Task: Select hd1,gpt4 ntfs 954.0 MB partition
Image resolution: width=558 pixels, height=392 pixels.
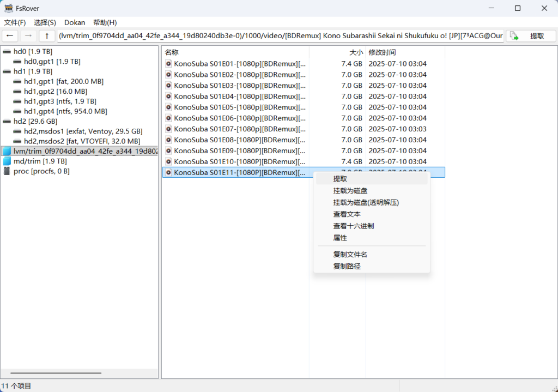Action: point(65,111)
